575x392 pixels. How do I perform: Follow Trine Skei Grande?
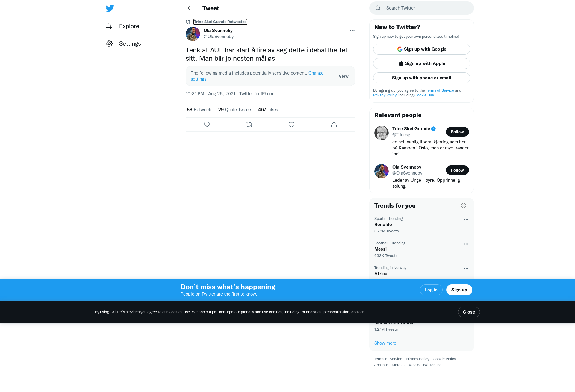point(457,132)
